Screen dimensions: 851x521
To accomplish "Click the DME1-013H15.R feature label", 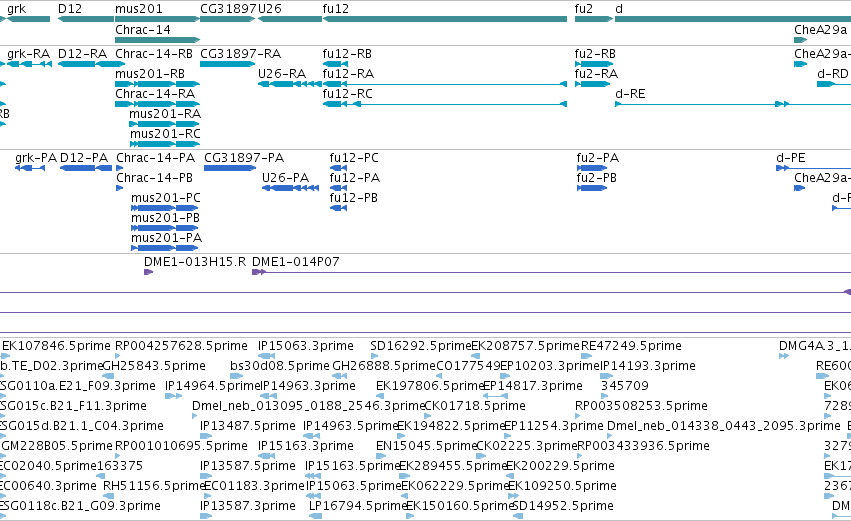I will pos(195,262).
